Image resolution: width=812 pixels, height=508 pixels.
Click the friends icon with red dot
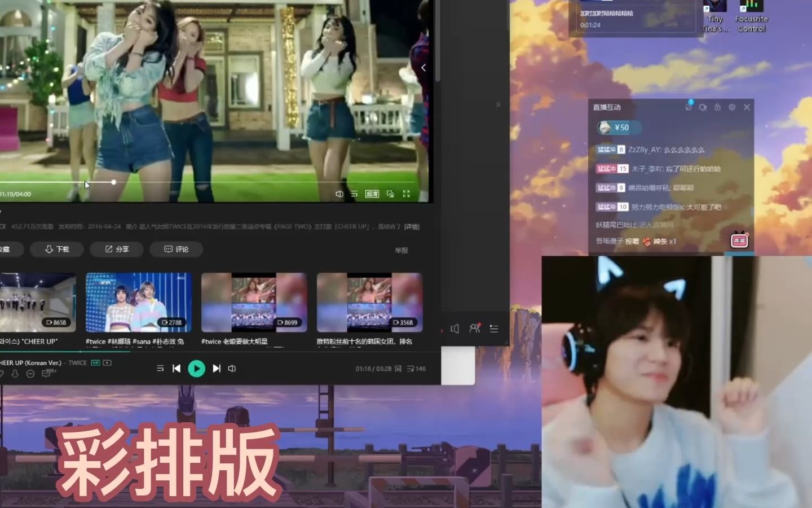(x=475, y=328)
